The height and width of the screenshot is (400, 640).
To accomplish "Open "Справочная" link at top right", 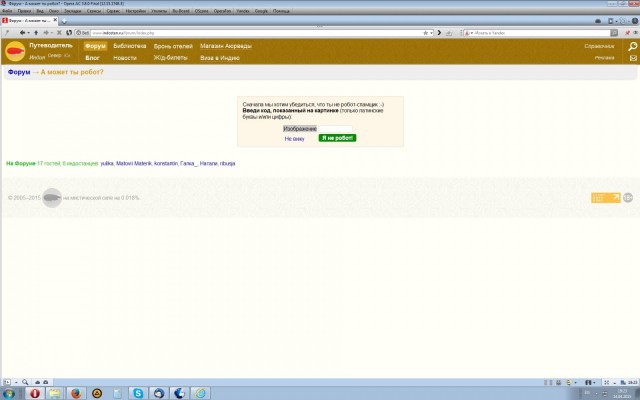I will [599, 46].
